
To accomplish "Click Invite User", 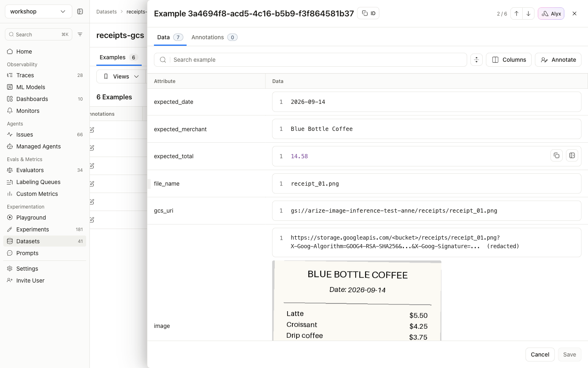I will 45,280.
